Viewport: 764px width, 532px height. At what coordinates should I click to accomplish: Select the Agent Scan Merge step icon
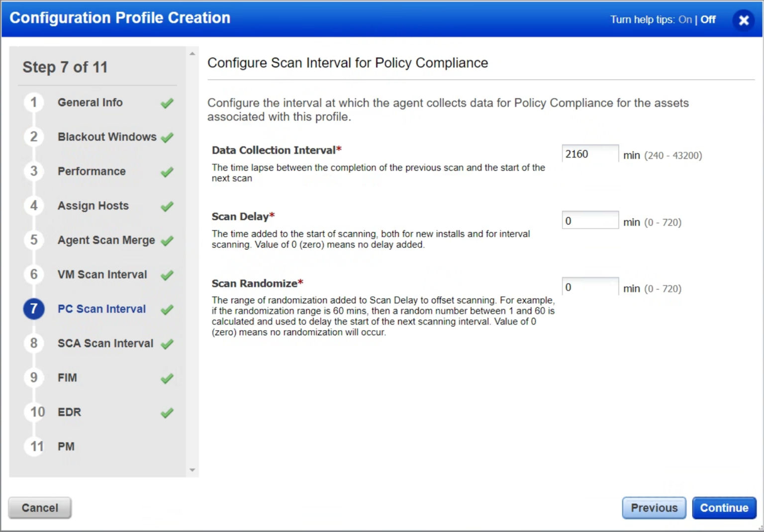[33, 240]
